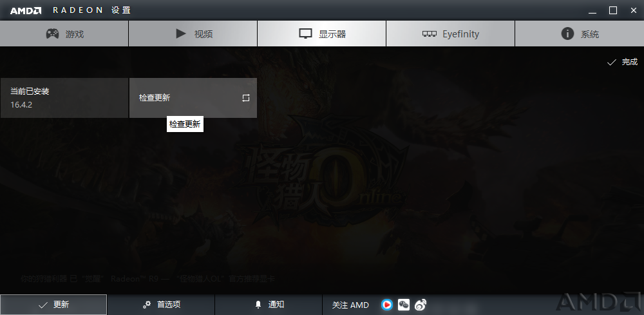
Task: Open 通知 (Notifications) in bottom bar
Action: point(269,305)
